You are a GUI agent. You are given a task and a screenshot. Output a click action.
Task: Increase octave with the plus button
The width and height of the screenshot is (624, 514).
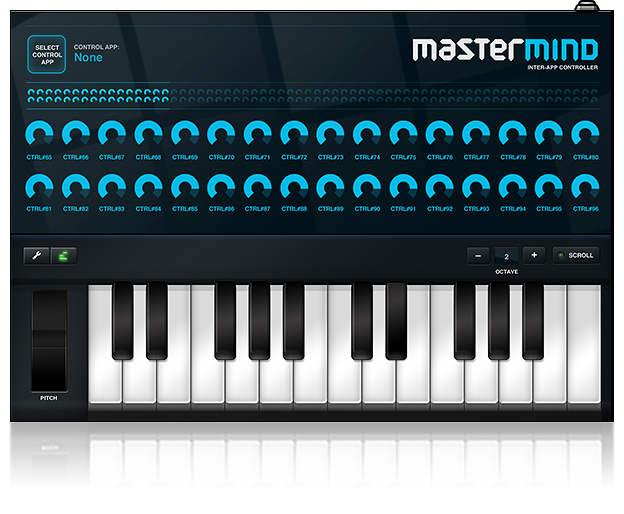click(x=534, y=255)
